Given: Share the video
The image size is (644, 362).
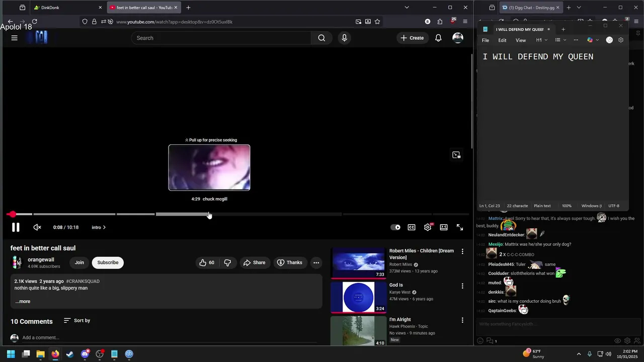Looking at the screenshot, I should (x=254, y=262).
